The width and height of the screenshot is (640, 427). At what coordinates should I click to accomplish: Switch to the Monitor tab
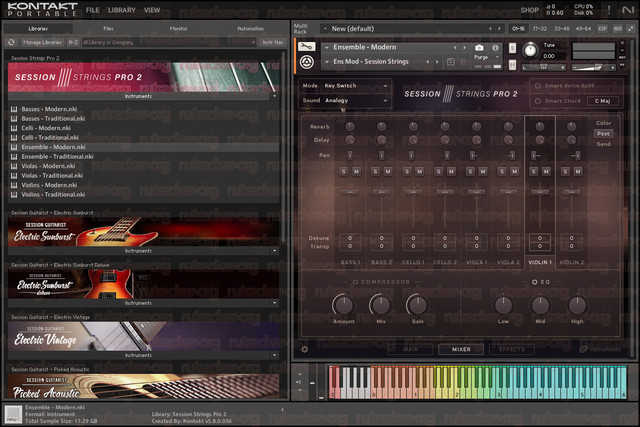click(x=178, y=29)
